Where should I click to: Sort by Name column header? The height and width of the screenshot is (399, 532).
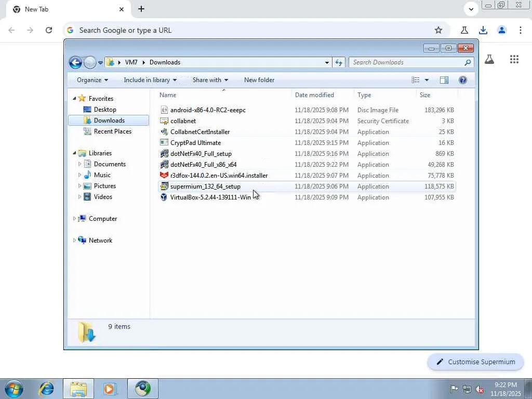tap(224, 95)
